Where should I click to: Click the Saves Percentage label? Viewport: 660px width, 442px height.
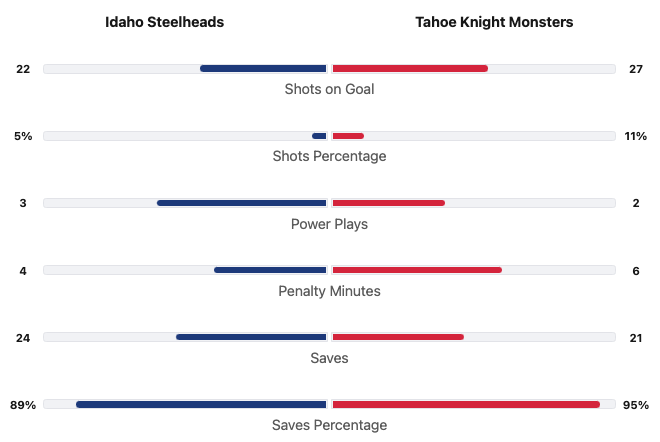point(329,425)
